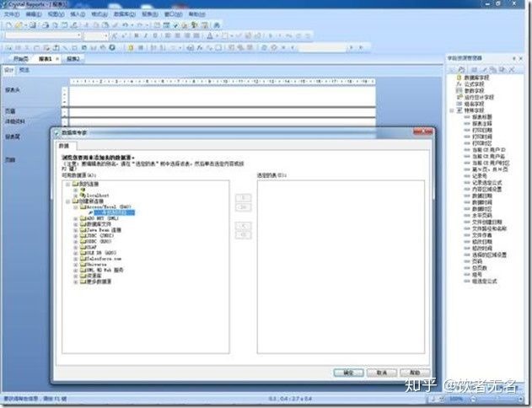
Task: Select 参数字段 in field explorer
Action: (x=475, y=91)
